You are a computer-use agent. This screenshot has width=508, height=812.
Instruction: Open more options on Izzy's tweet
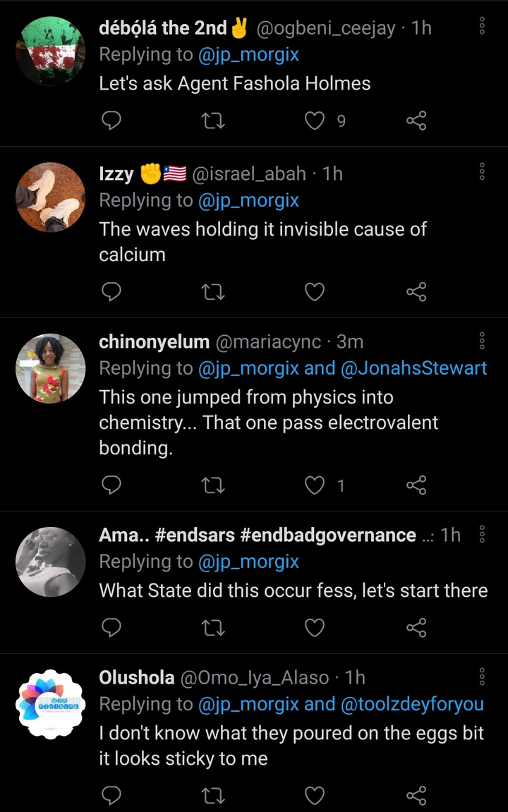(482, 171)
